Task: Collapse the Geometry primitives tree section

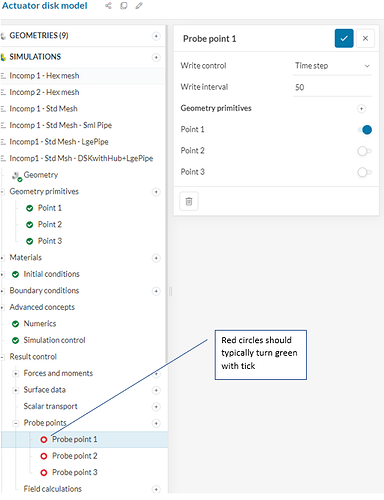Action: tap(2, 192)
